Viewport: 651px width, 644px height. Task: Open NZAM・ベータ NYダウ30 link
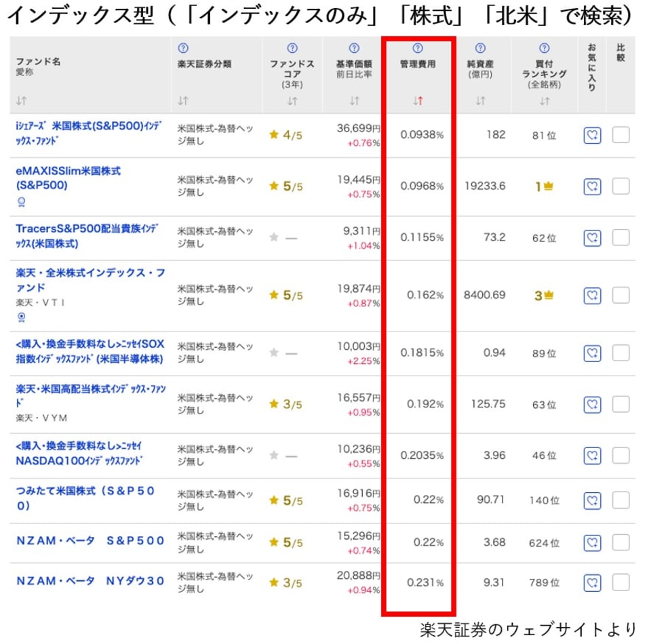(90, 581)
